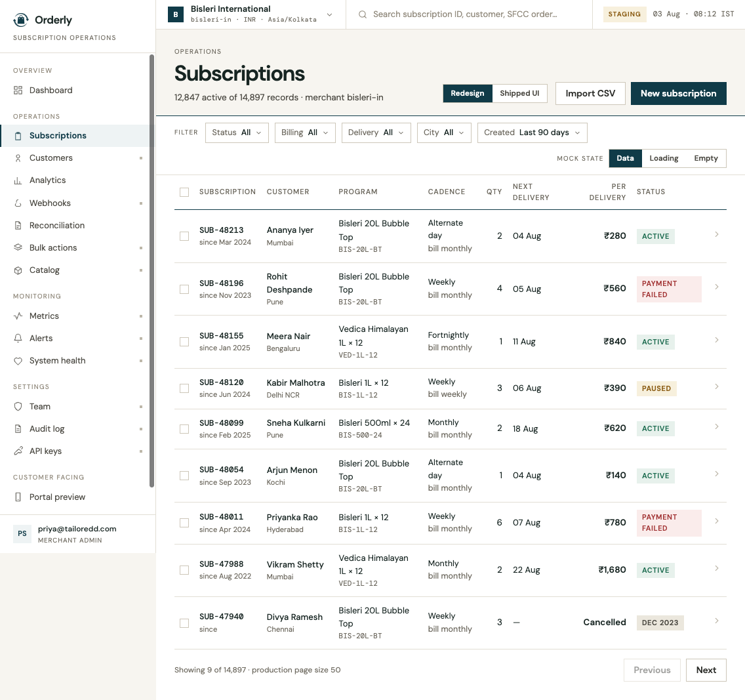This screenshot has height=700, width=745.
Task: Click the Next page button
Action: [706, 670]
